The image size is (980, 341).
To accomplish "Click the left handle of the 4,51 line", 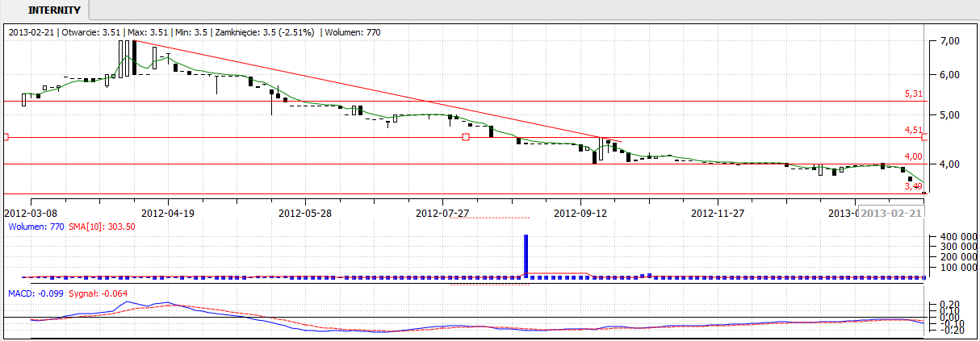I will [5, 138].
